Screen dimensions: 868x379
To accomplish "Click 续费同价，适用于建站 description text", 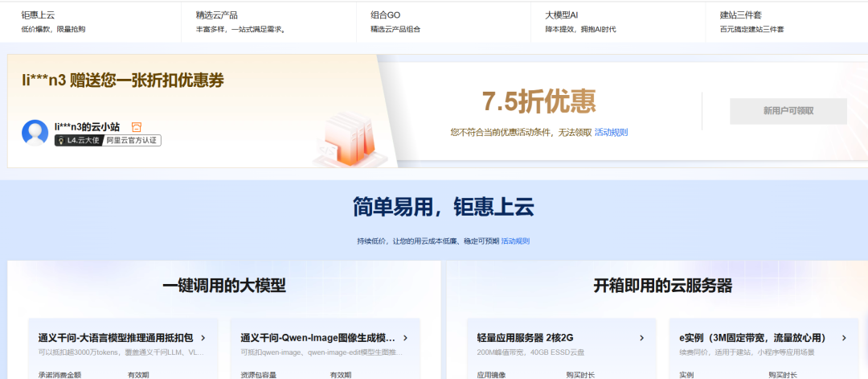I will click(x=747, y=352).
